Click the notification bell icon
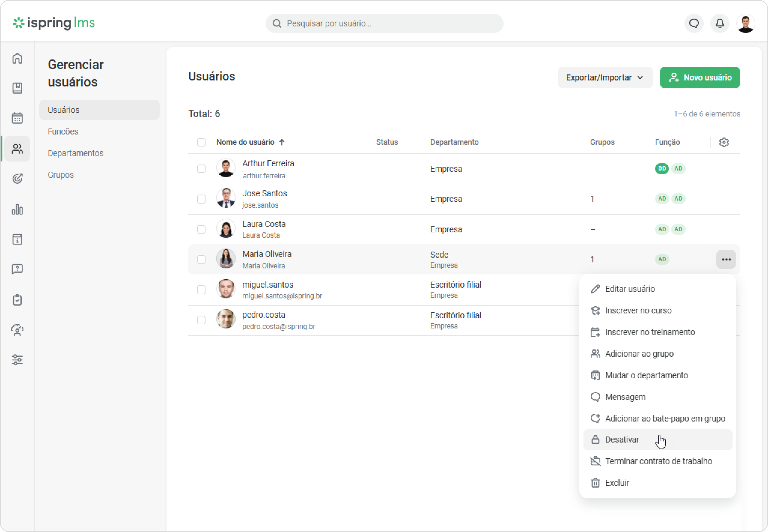 pyautogui.click(x=720, y=23)
